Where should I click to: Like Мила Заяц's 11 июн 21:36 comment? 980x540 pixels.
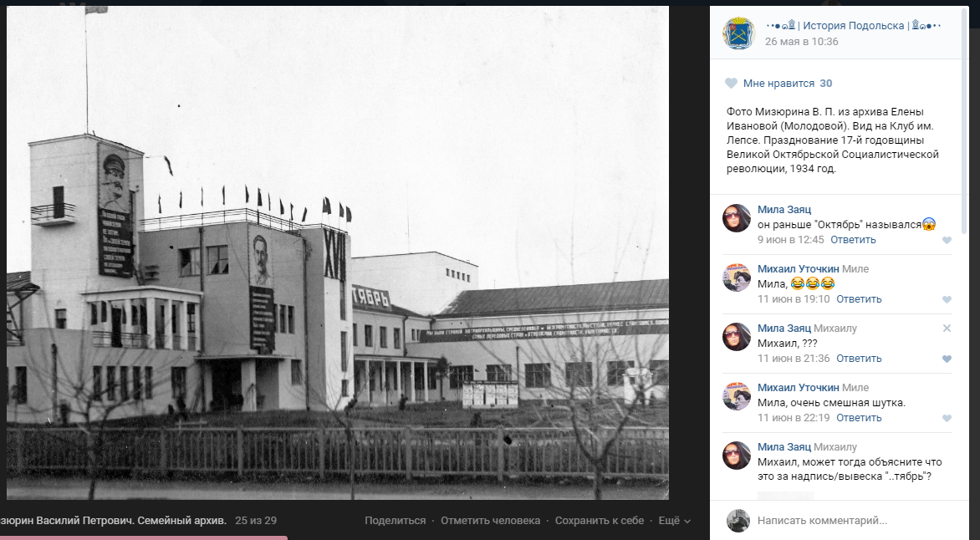tap(947, 359)
